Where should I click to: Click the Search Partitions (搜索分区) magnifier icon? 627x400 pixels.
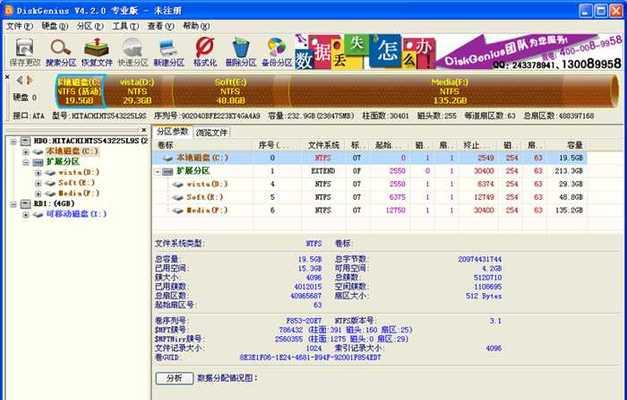pyautogui.click(x=61, y=52)
